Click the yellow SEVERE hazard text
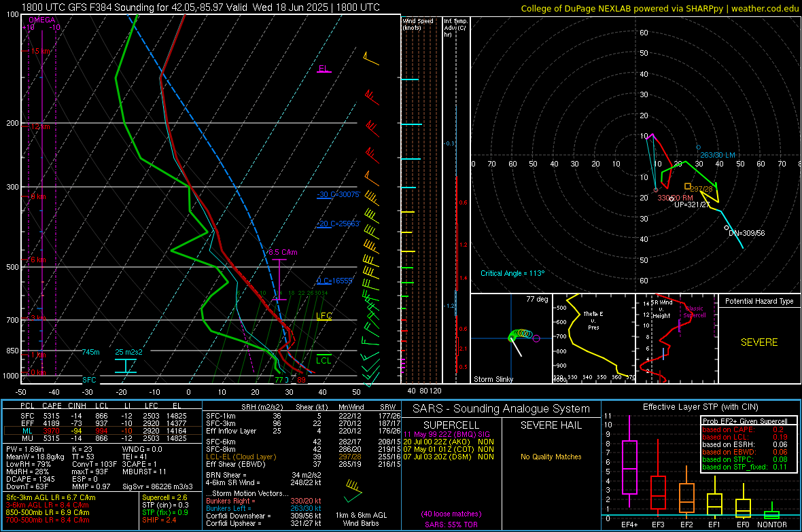This screenshot has height=532, width=802. coord(759,342)
